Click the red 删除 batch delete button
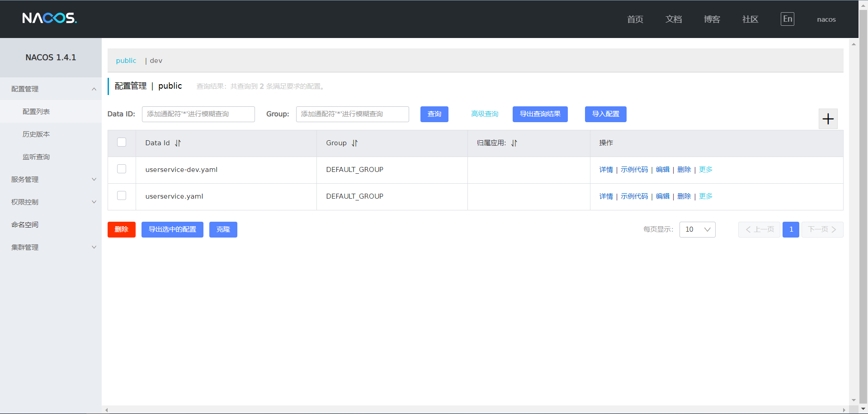Image resolution: width=868 pixels, height=414 pixels. click(122, 229)
